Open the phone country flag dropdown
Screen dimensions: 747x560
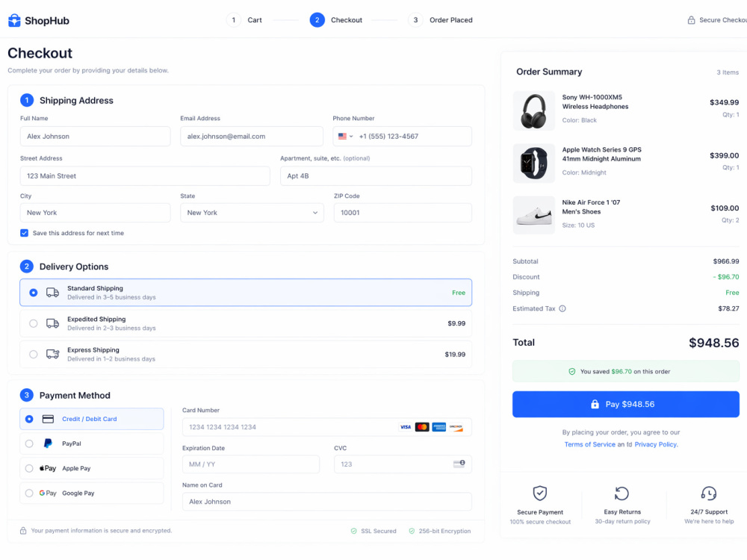coord(345,136)
